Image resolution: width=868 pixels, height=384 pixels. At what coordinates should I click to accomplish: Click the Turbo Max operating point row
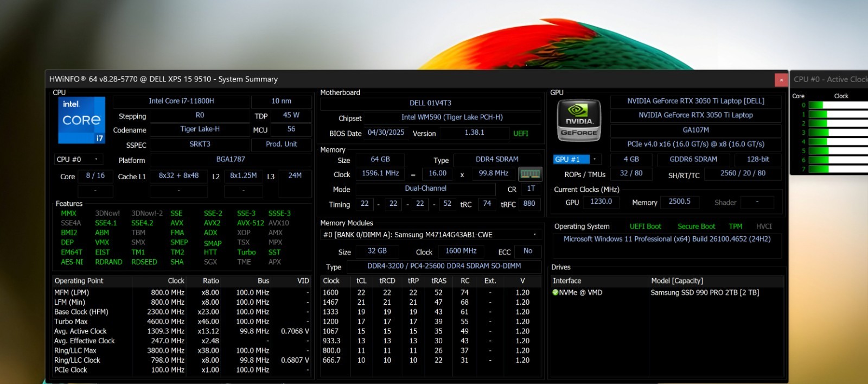[182, 322]
